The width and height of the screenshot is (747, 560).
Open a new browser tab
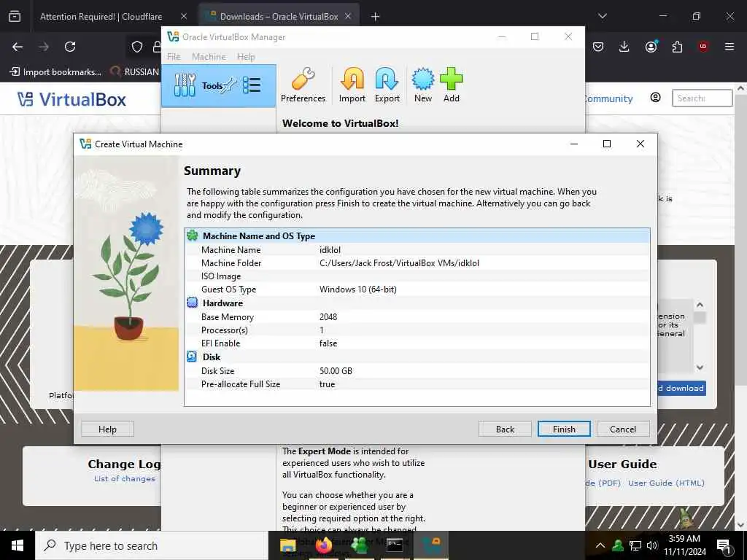pyautogui.click(x=376, y=17)
